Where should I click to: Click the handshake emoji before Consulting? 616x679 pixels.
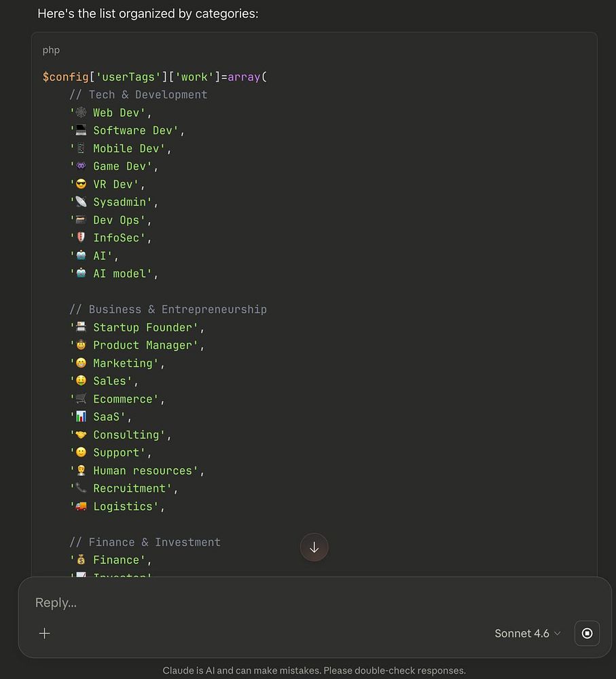pyautogui.click(x=81, y=435)
